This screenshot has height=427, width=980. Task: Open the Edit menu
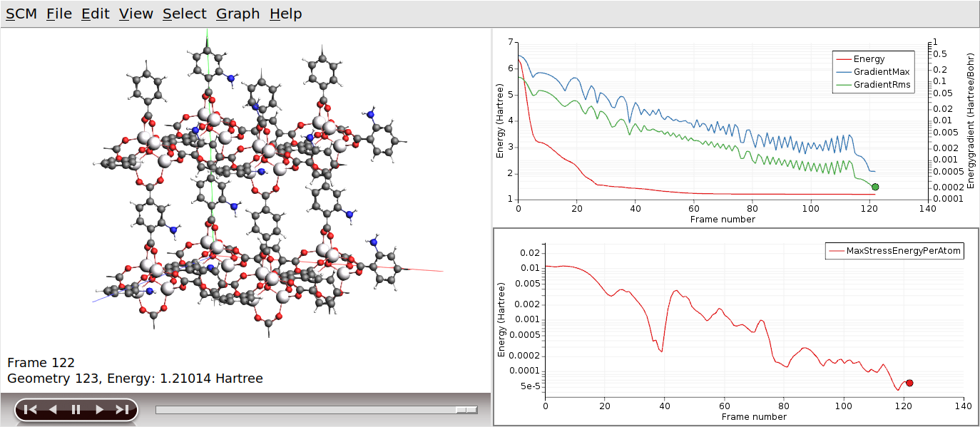[x=95, y=14]
